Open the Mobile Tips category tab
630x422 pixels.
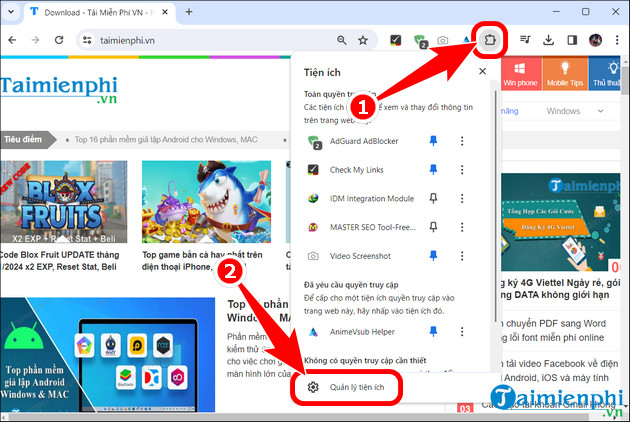(565, 73)
